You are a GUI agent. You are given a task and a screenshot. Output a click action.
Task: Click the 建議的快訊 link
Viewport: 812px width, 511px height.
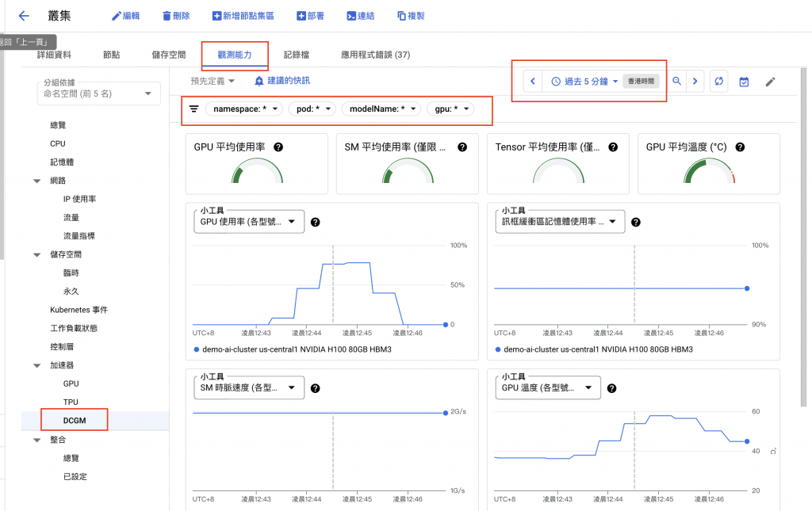coord(283,81)
